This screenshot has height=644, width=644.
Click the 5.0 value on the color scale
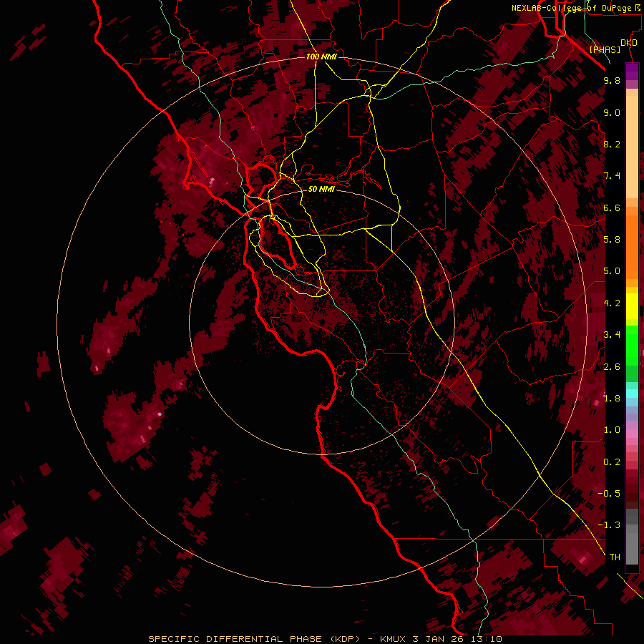[612, 271]
